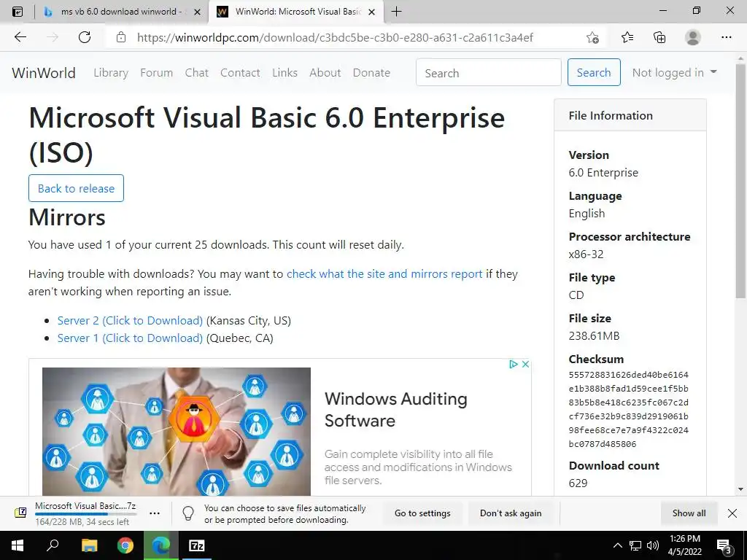
Task: Reload the current page
Action: [85, 37]
